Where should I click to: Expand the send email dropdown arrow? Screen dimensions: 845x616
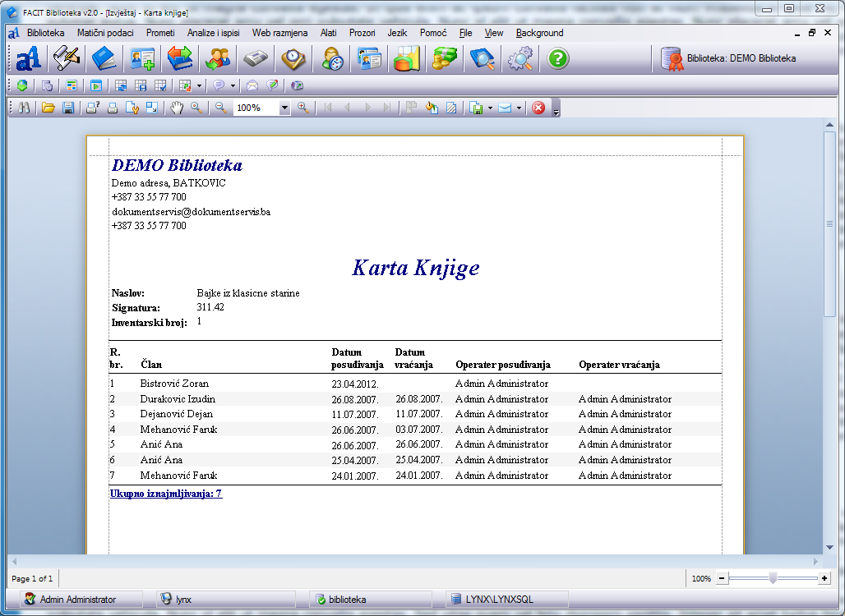coord(518,108)
